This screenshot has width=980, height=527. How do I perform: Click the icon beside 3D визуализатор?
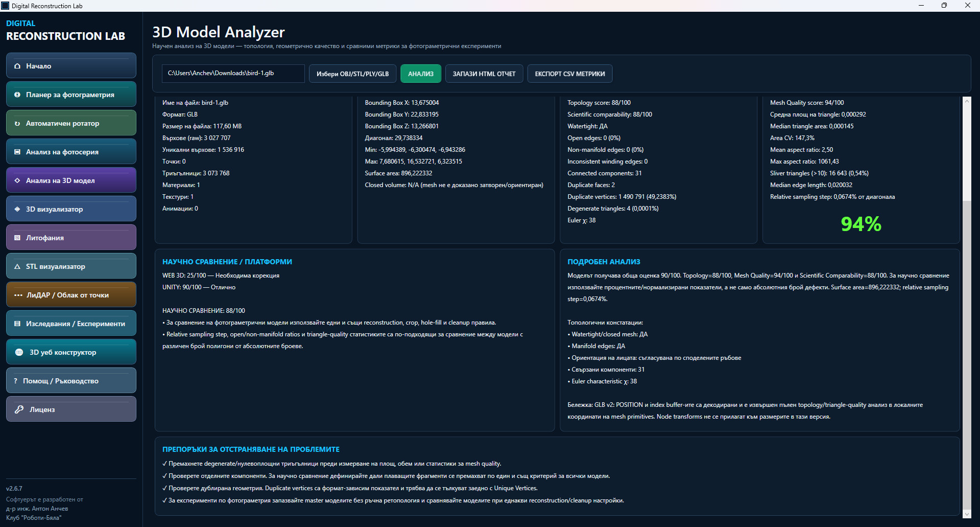(17, 209)
